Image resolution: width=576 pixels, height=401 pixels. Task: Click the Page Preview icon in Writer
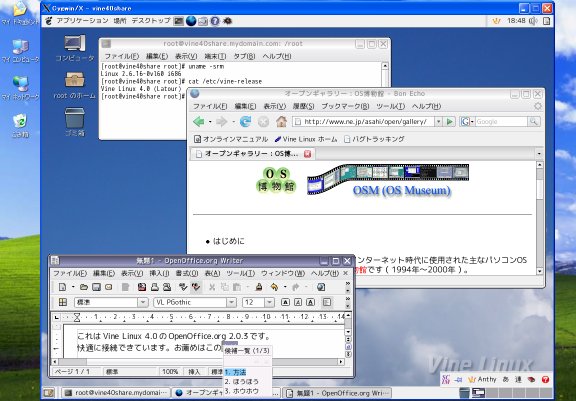coord(167,287)
